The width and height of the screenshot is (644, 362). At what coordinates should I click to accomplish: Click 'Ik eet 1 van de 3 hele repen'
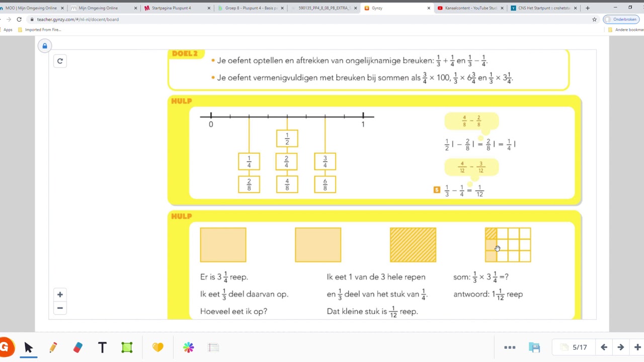(376, 277)
